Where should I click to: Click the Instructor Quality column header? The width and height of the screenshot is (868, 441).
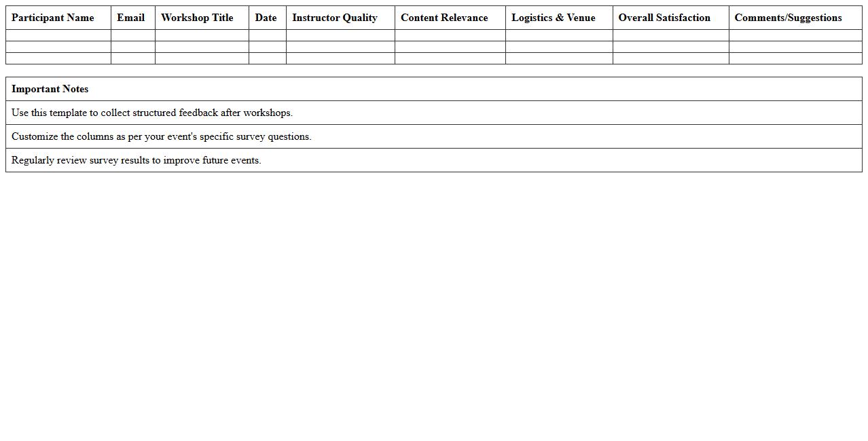335,18
